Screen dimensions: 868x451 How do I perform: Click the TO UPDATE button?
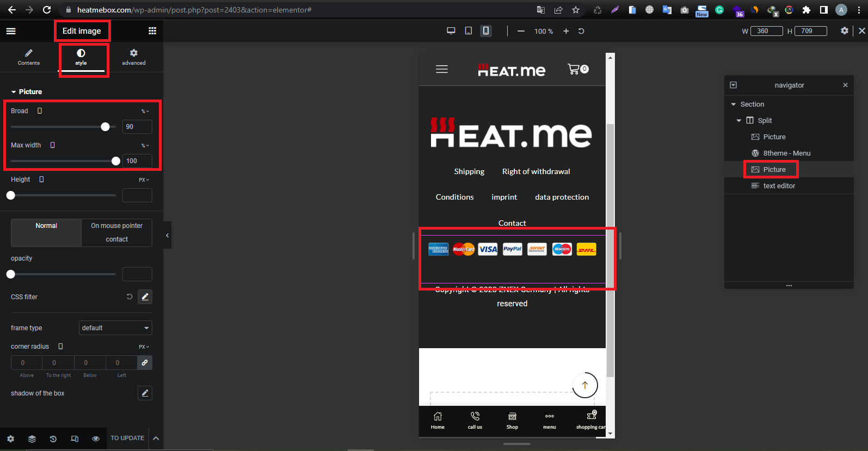coord(127,438)
